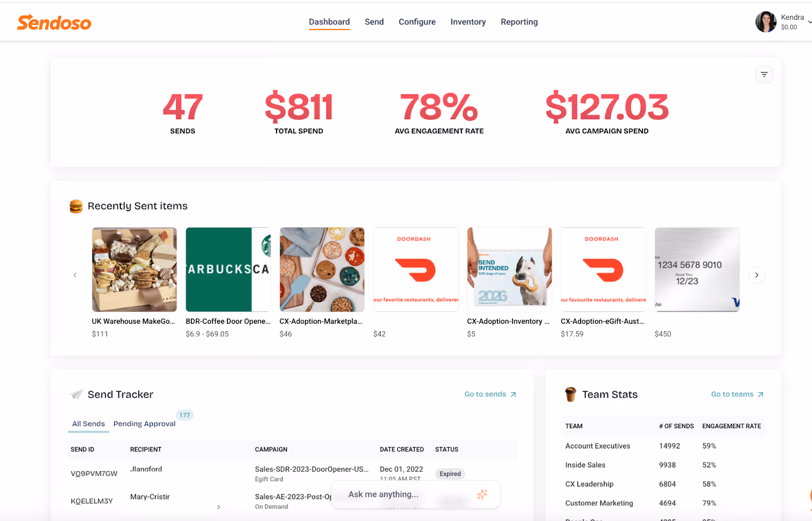Screen dimensions: 812x521
Task: Click the burger icon beside Recently Sent items
Action: tap(76, 206)
